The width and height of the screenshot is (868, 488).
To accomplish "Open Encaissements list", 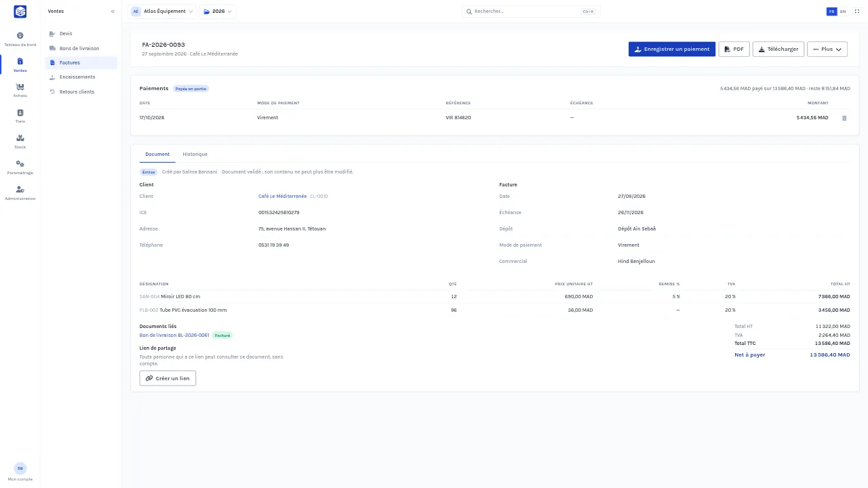I will [81, 77].
